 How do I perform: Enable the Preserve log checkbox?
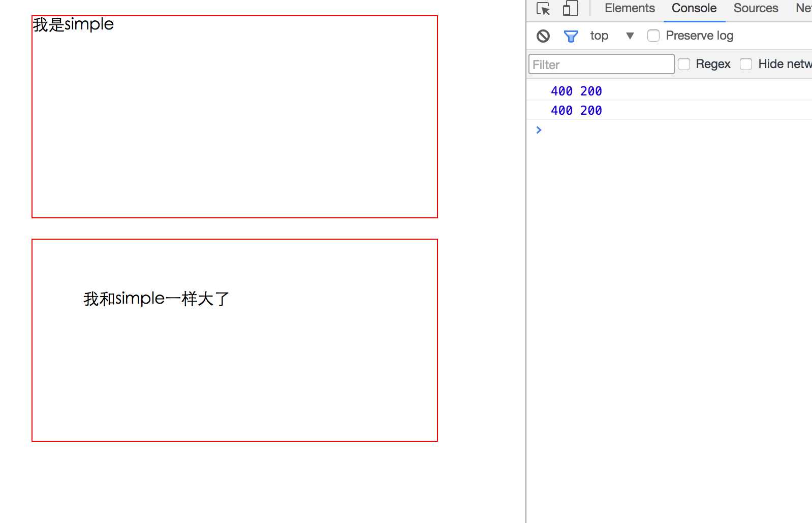tap(653, 36)
